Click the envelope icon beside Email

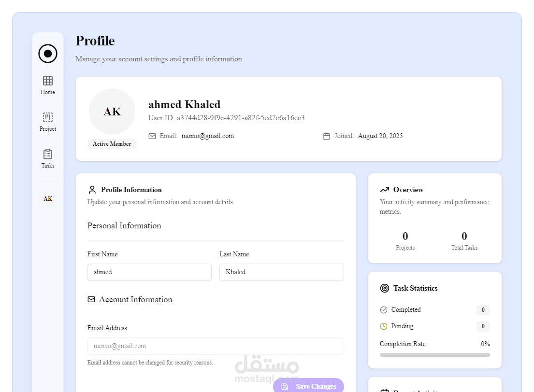point(152,136)
